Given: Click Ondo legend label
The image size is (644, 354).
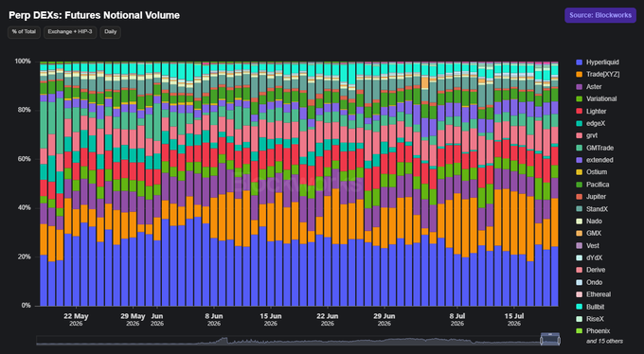Looking at the screenshot, I should pyautogui.click(x=595, y=282).
